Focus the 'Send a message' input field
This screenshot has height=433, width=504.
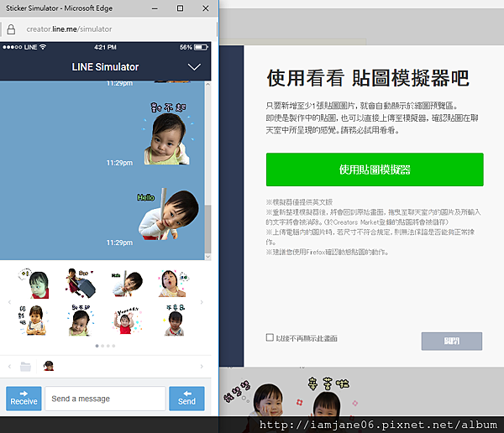point(106,399)
